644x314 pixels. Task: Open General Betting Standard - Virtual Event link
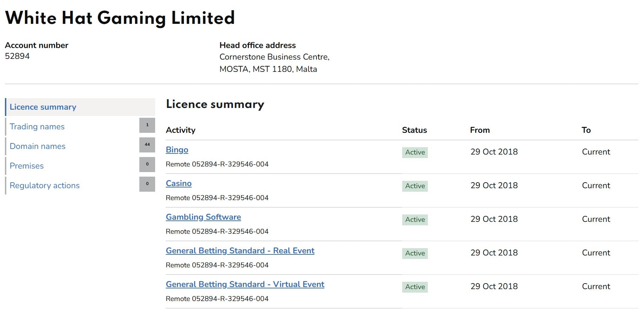[245, 285]
